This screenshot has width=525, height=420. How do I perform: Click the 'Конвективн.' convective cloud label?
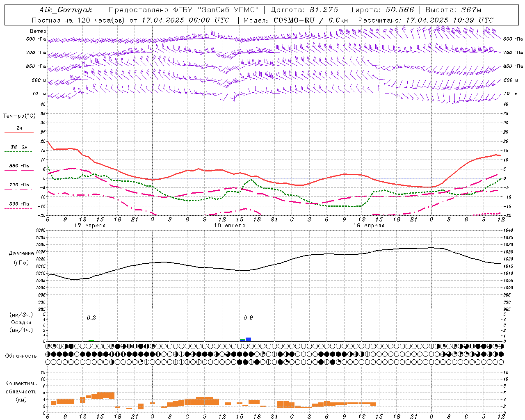tap(21, 383)
